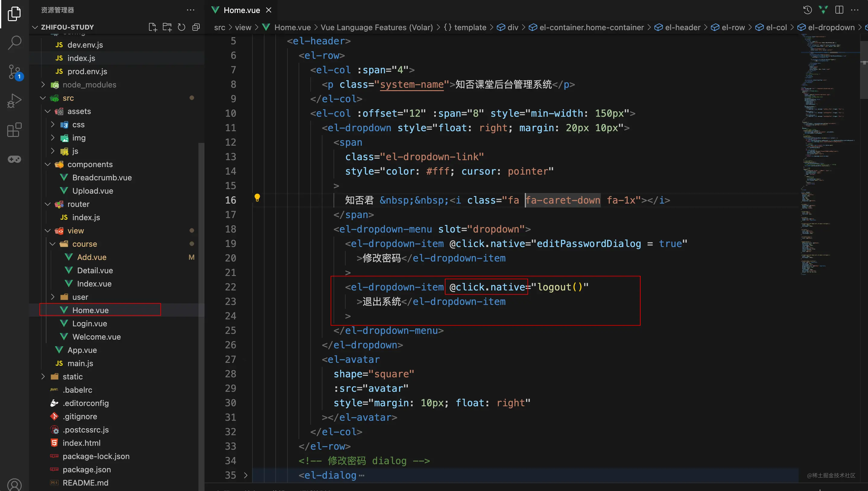Open the Source Control view
The width and height of the screenshot is (868, 491).
tap(14, 71)
